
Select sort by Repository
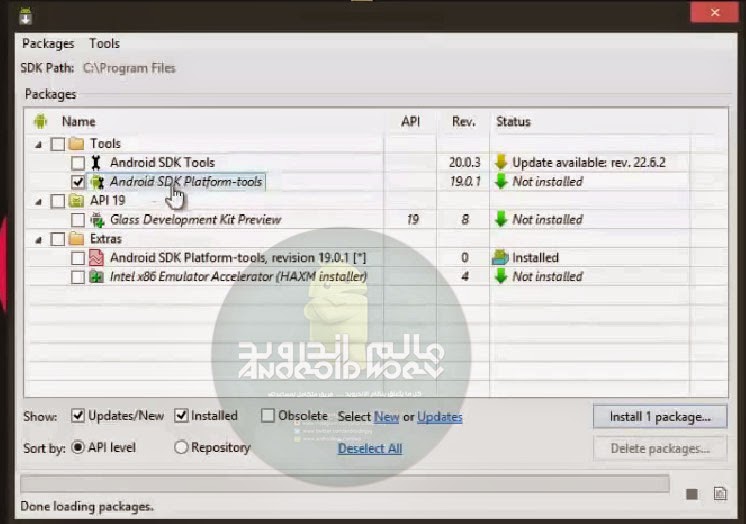click(x=181, y=447)
